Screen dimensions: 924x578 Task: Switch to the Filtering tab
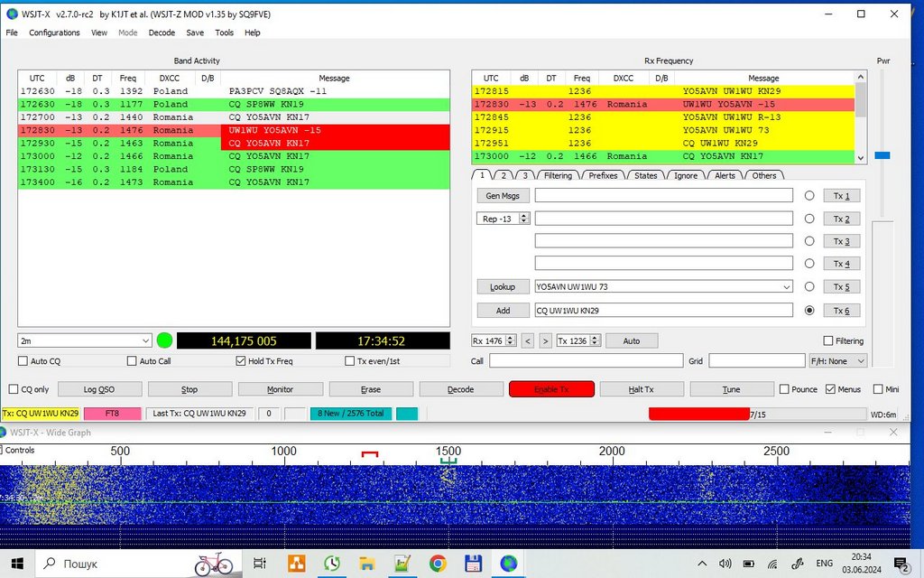point(558,175)
